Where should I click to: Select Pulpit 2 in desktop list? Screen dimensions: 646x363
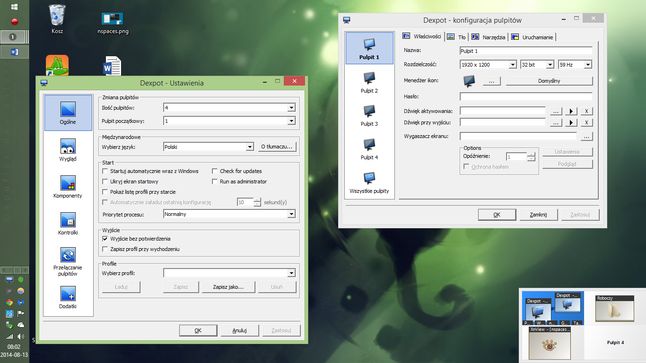coord(369,82)
